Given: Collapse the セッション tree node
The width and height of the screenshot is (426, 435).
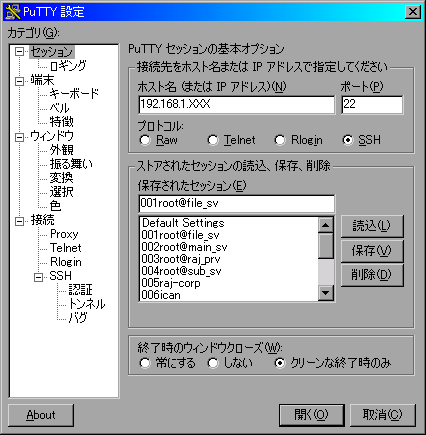Looking at the screenshot, I should coord(20,52).
